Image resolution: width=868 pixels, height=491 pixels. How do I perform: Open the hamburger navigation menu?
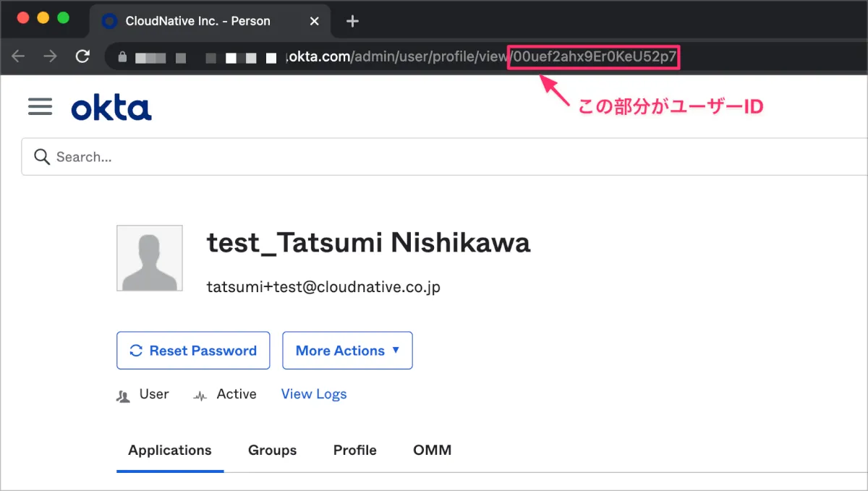click(x=40, y=107)
